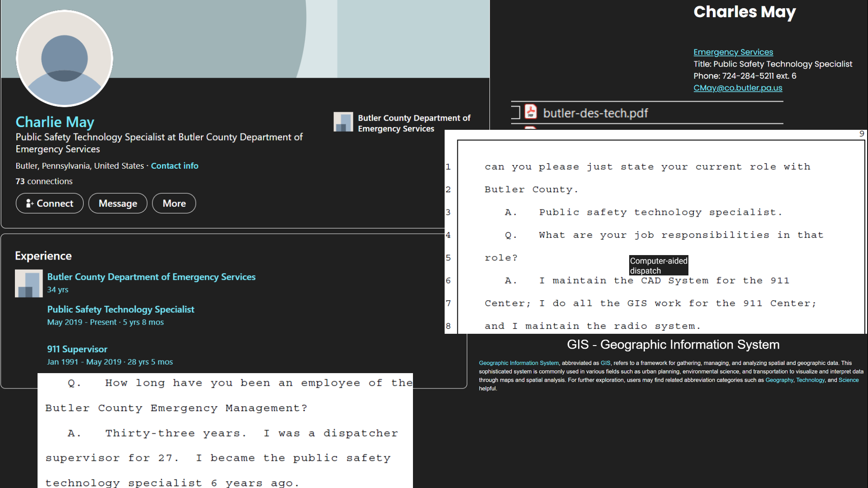Image resolution: width=868 pixels, height=488 pixels.
Task: Click the Computer-aided dispatch tooltip label
Action: (x=659, y=265)
